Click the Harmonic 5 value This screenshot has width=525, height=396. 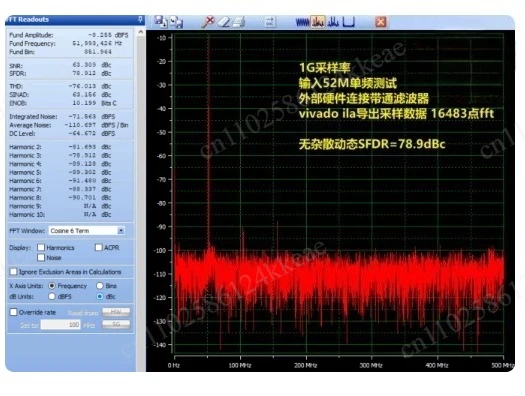pyautogui.click(x=82, y=172)
